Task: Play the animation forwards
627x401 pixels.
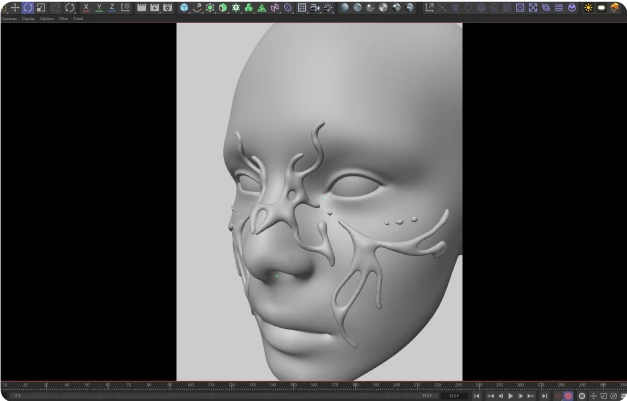Action: click(511, 396)
